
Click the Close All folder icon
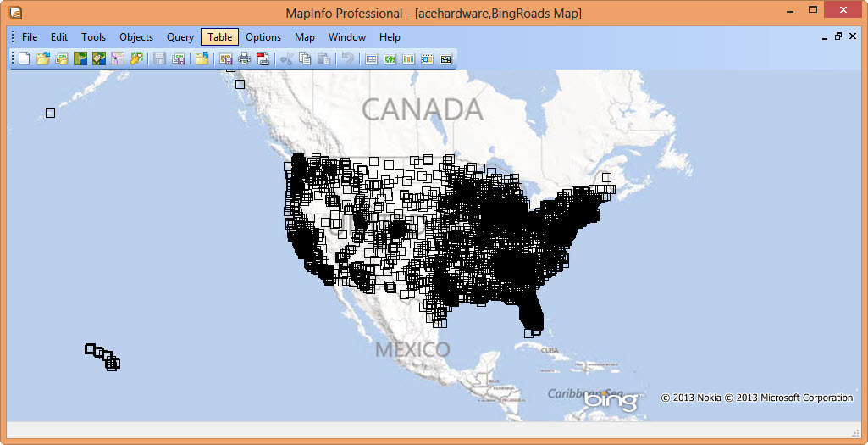coord(202,58)
